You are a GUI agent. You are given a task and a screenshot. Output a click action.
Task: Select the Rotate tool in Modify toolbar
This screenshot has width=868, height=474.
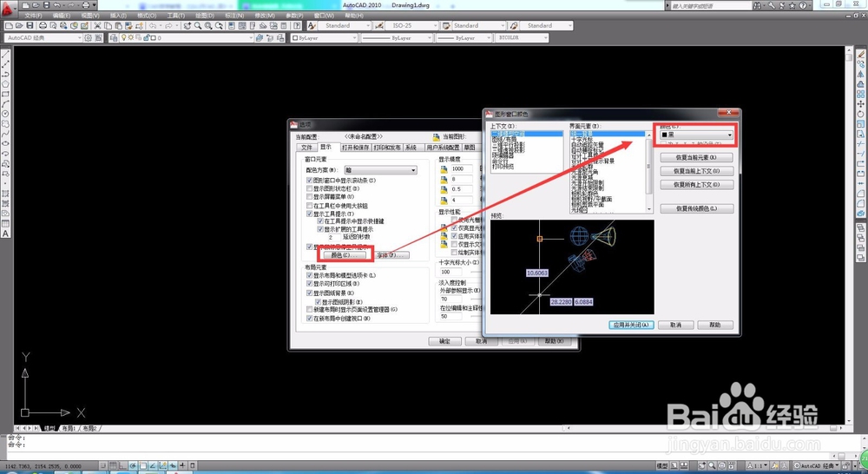(861, 114)
